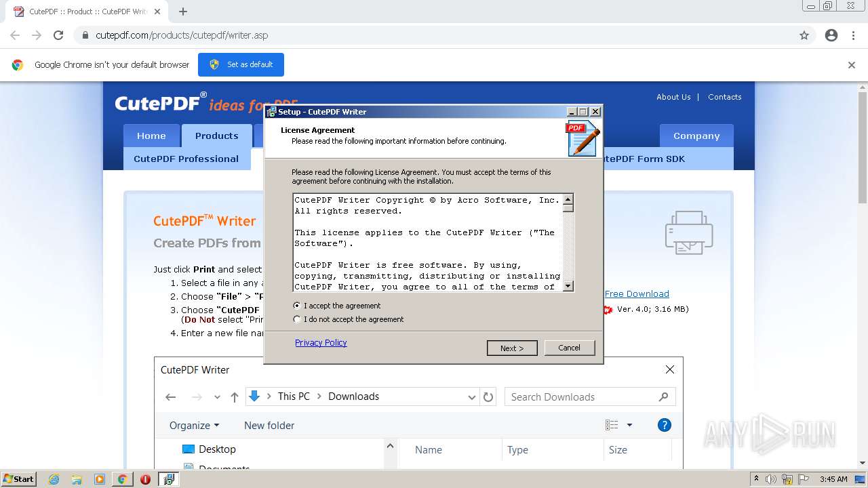
Task: Click the clock showing 3:45 AM
Action: coord(833,479)
